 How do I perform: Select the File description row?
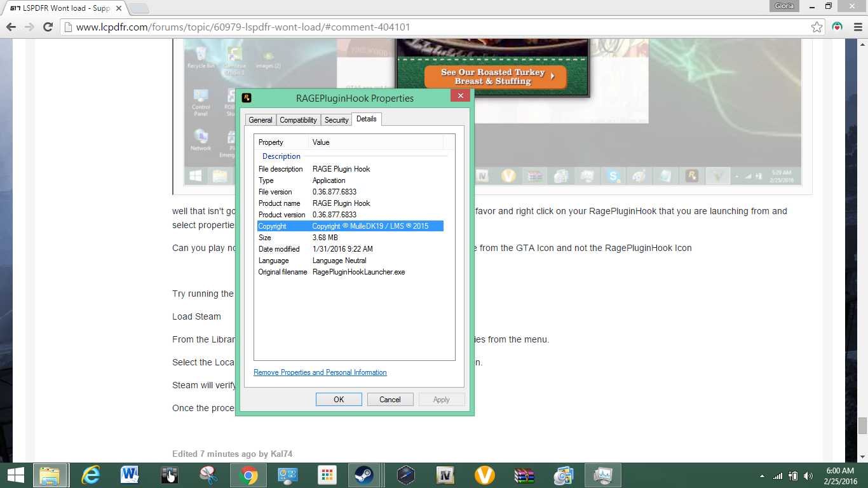click(350, 169)
